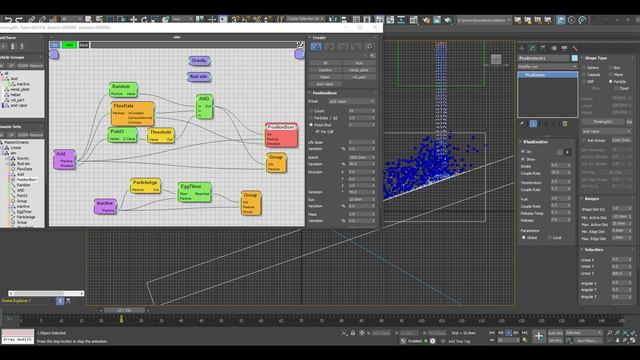Click the Redo arrow in main toolbar
This screenshot has width=640, height=360.
click(x=19, y=19)
